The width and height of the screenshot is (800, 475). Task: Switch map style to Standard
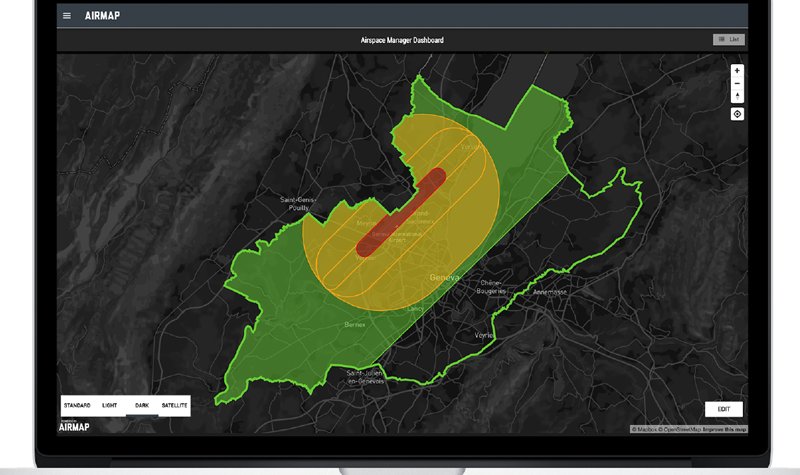click(77, 405)
